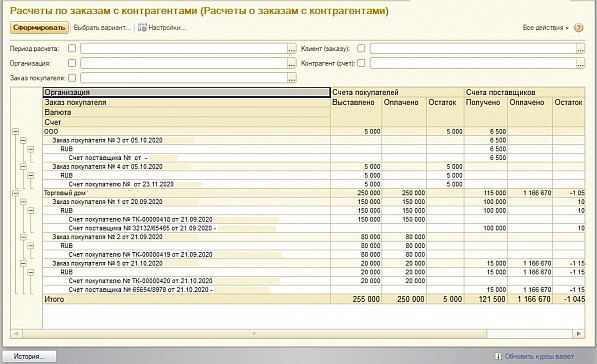Click the Контрагент (счет) input field
The width and height of the screenshot is (597, 364).
coord(473,63)
